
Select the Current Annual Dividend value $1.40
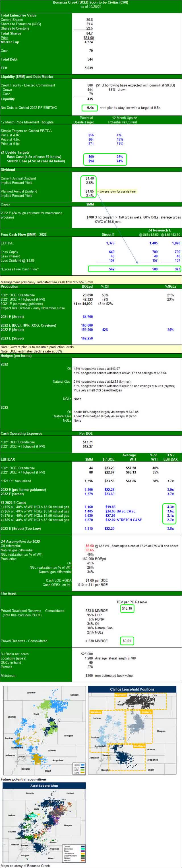(90, 179)
